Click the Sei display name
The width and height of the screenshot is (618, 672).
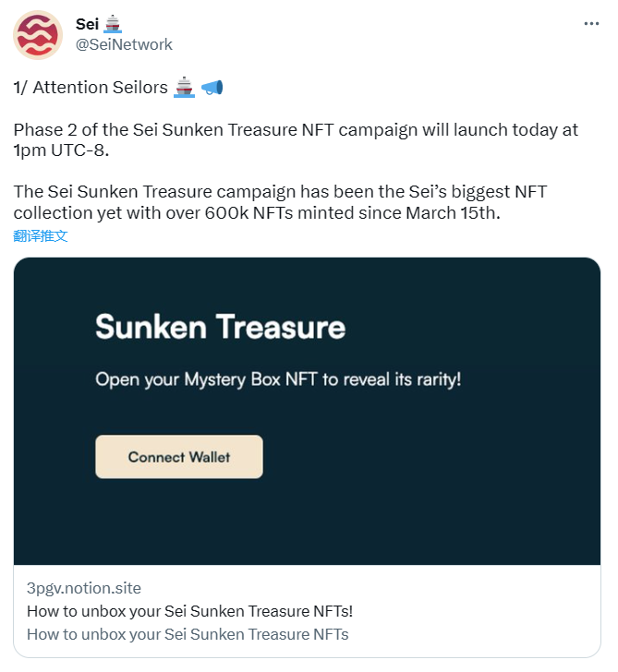(87, 24)
